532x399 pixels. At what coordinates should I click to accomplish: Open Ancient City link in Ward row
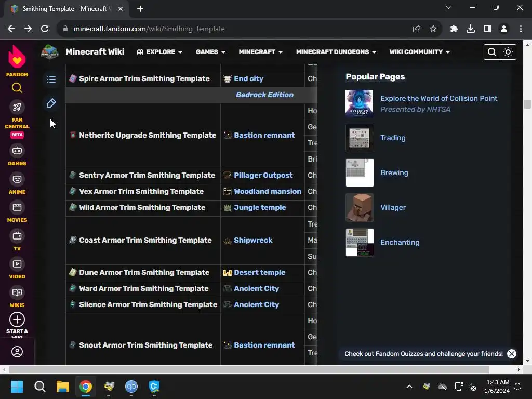[256, 289]
